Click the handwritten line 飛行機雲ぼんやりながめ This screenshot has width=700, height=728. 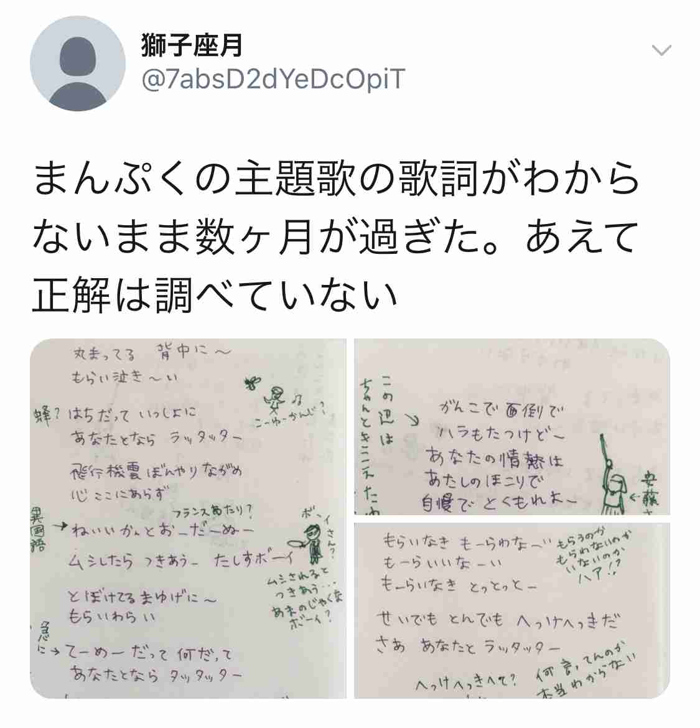click(156, 472)
